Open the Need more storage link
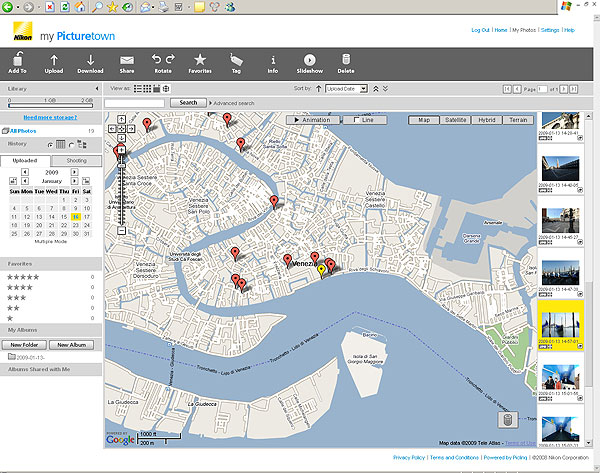 coord(51,117)
